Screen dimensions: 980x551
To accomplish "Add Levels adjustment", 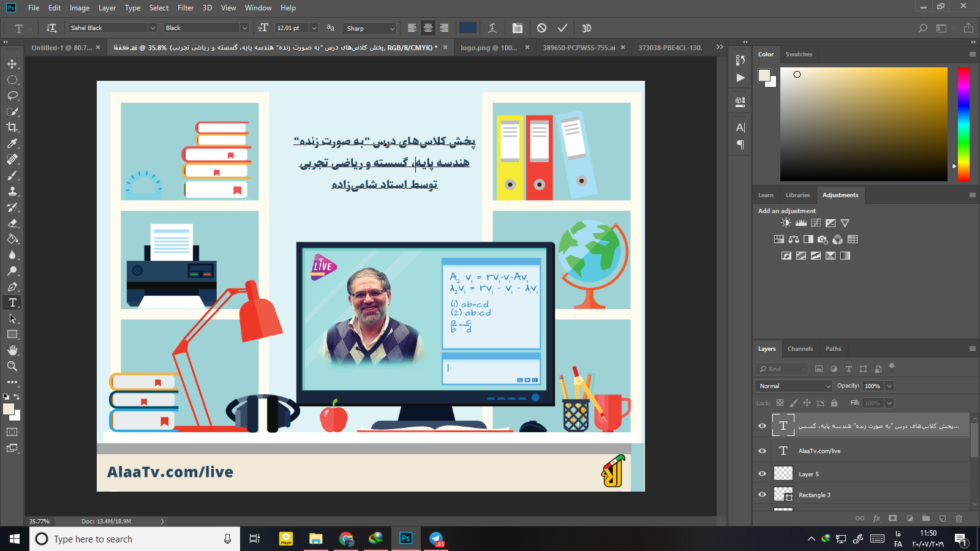I will click(801, 223).
